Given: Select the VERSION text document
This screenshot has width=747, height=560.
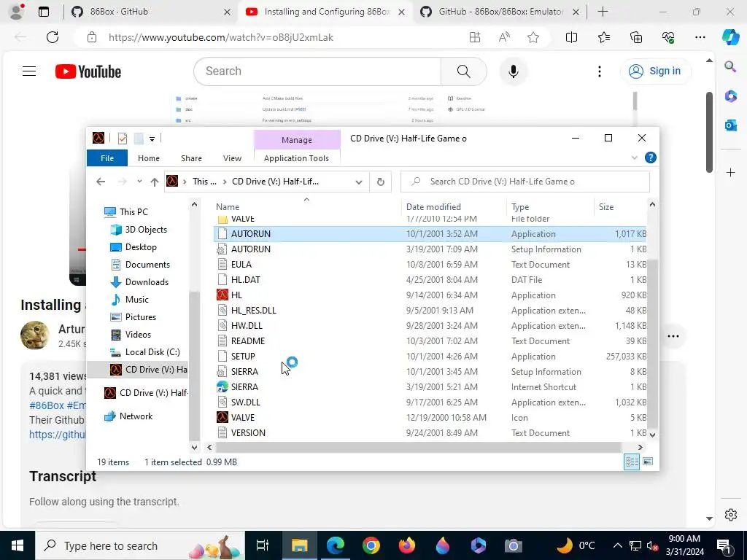Looking at the screenshot, I should [x=248, y=433].
